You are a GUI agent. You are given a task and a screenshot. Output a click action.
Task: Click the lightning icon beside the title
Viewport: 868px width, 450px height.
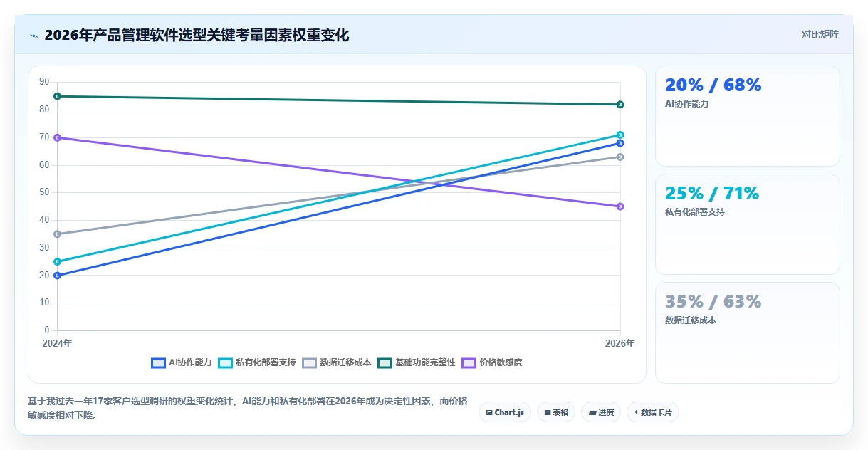click(33, 36)
